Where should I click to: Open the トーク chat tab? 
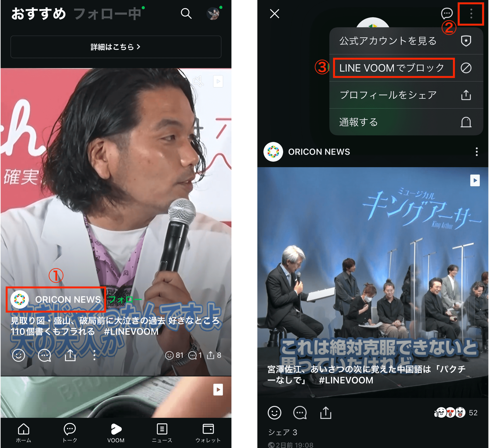[70, 432]
